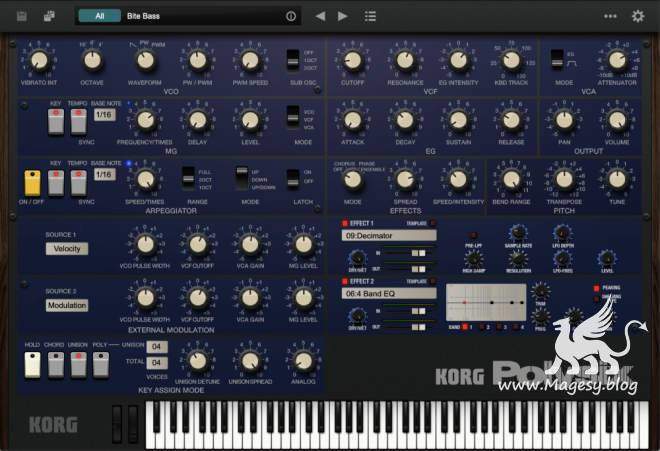Toggle the Arpeggiator On/Off yellow button

32,183
